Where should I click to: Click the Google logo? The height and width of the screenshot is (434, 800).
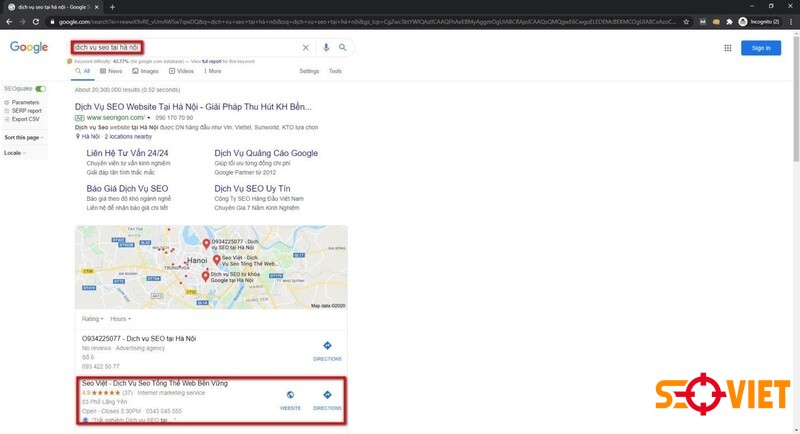click(29, 47)
